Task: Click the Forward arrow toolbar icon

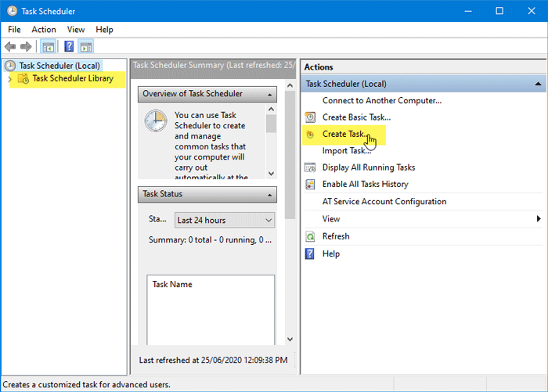Action: pyautogui.click(x=26, y=46)
